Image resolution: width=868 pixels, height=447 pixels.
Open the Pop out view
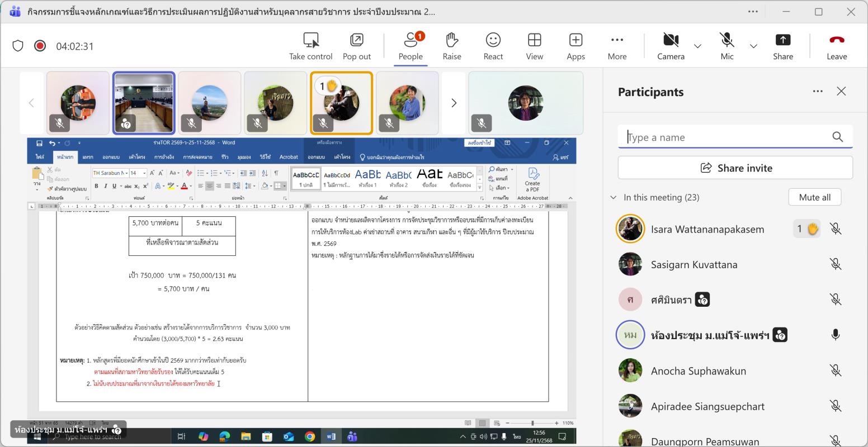(356, 40)
